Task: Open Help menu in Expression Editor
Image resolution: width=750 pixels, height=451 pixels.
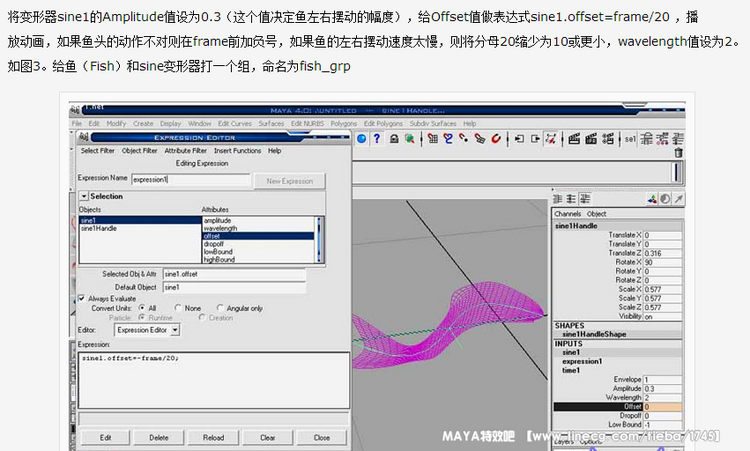Action: click(275, 150)
